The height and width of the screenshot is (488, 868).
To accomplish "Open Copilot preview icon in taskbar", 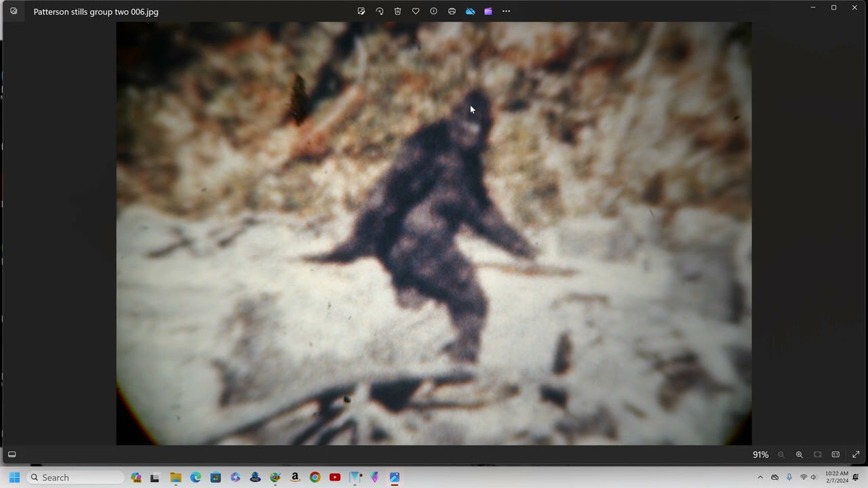I will tap(136, 477).
